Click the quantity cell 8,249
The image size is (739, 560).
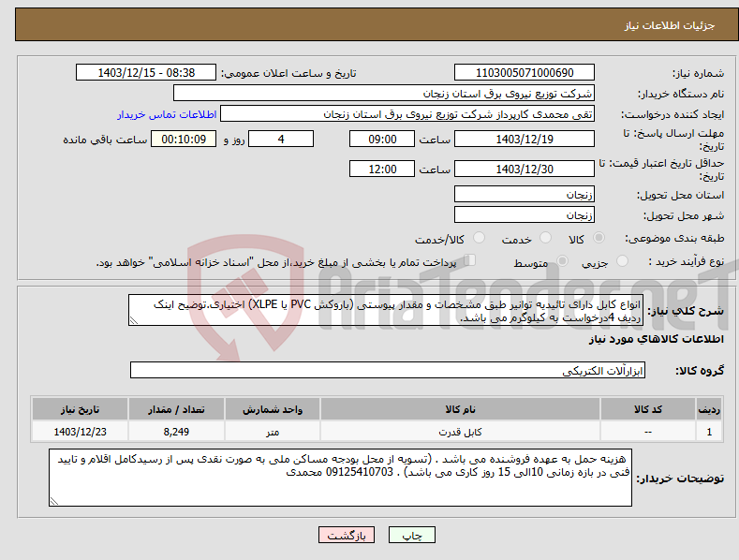[176, 432]
